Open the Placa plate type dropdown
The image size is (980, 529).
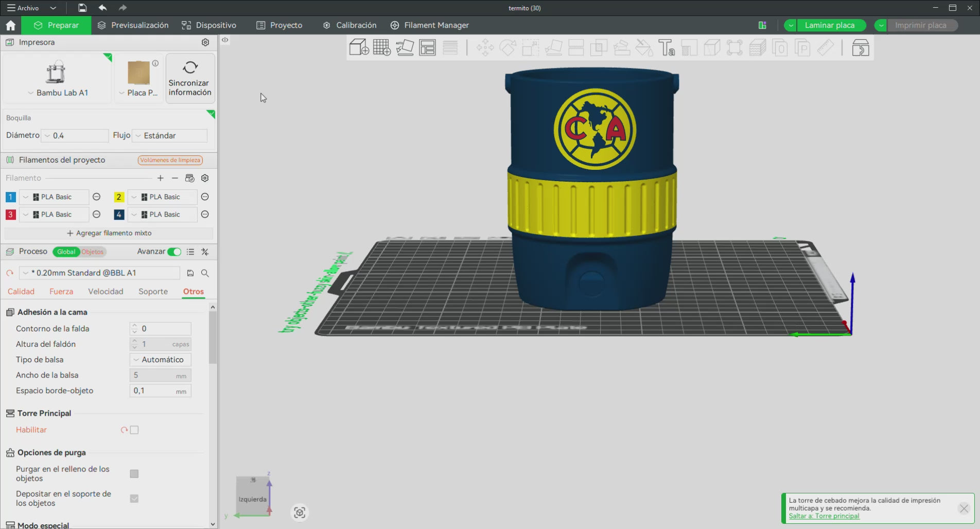pos(138,93)
